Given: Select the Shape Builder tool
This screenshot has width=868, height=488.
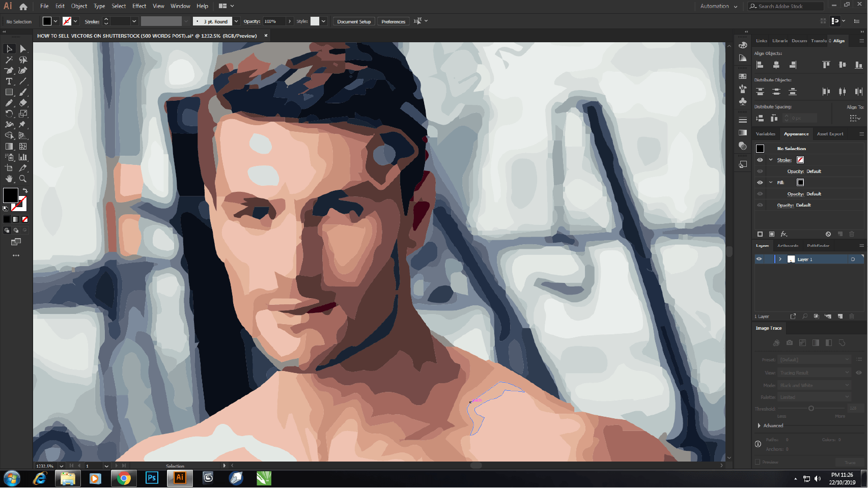Looking at the screenshot, I should coord(9,135).
